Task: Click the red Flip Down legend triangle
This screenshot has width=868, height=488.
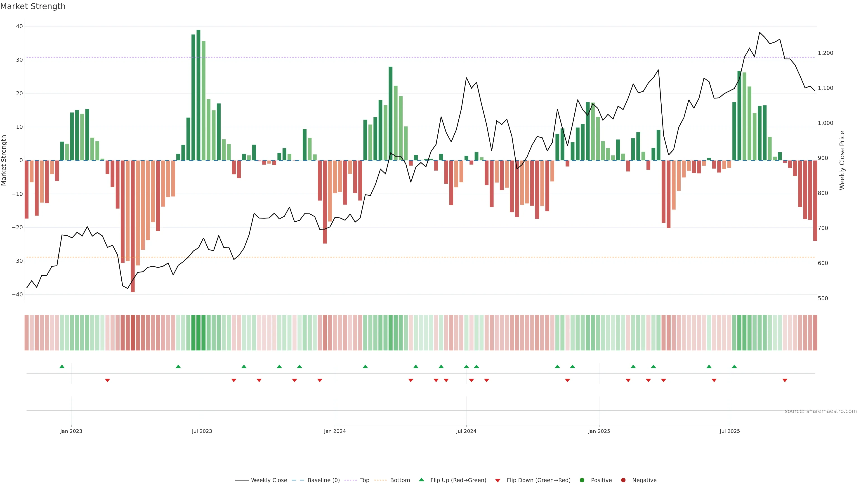Action: [498, 481]
